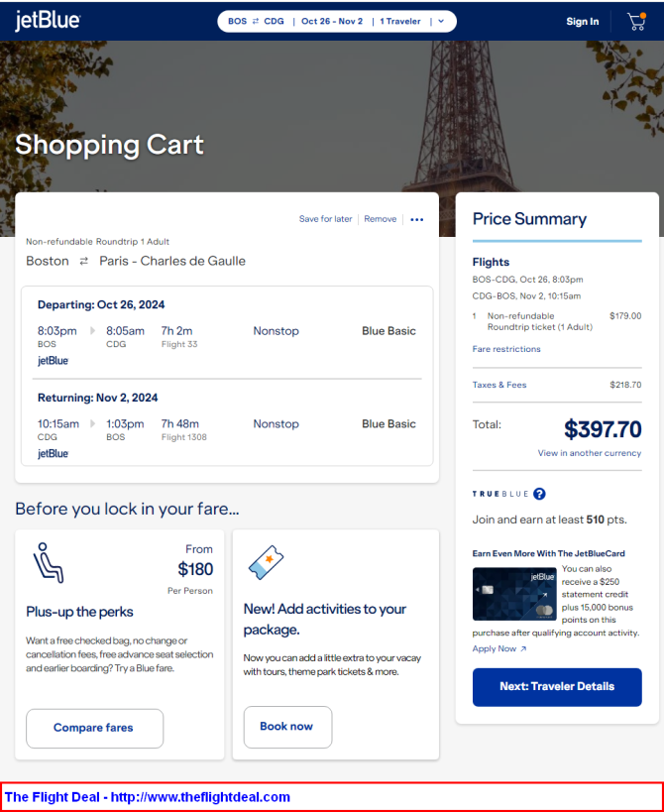Expand the trip search summary dropdown chevron
The height and width of the screenshot is (812, 664).
441,22
